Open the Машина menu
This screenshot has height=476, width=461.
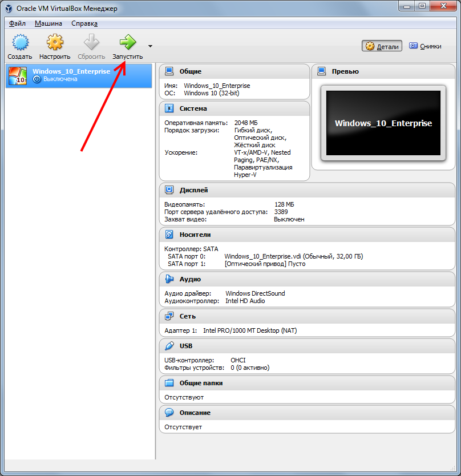tap(48, 23)
